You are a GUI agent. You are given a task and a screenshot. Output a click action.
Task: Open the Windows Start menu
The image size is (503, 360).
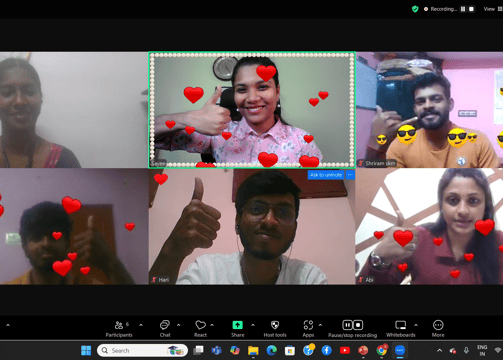click(86, 350)
